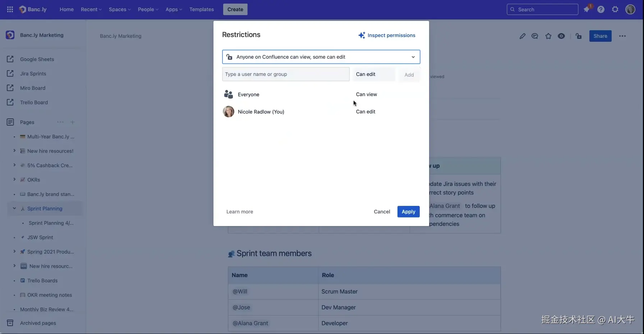Click the Banc.ly Marketing breadcrumb
Viewport: 644px width, 334px height.
[121, 36]
